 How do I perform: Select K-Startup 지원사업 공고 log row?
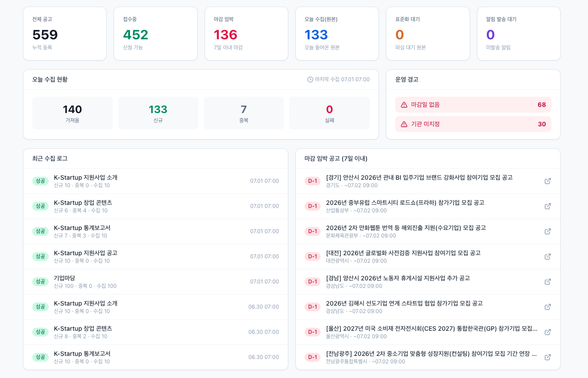pos(156,257)
